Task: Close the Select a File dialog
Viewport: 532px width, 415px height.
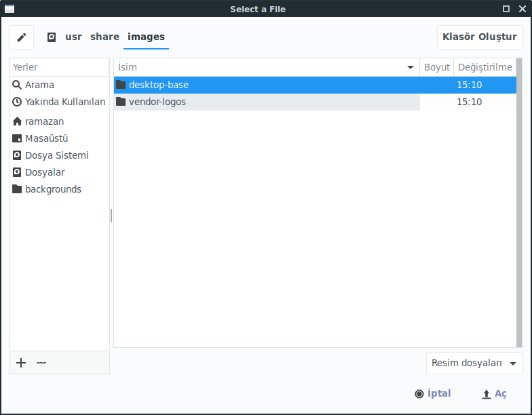Action: pyautogui.click(x=522, y=9)
